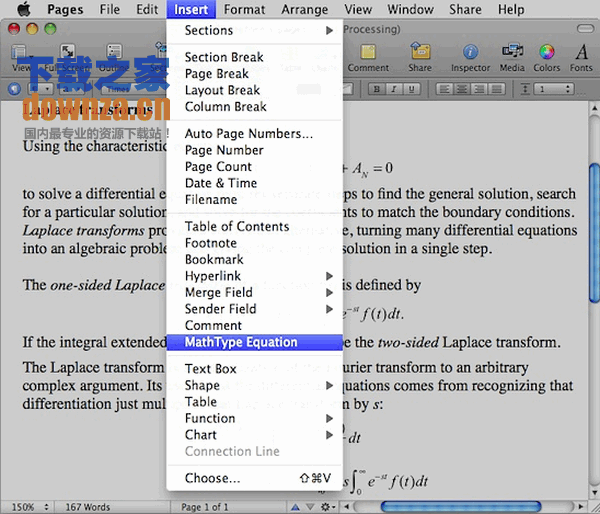Insert Page Number field
The width and height of the screenshot is (600, 514).
(x=254, y=150)
